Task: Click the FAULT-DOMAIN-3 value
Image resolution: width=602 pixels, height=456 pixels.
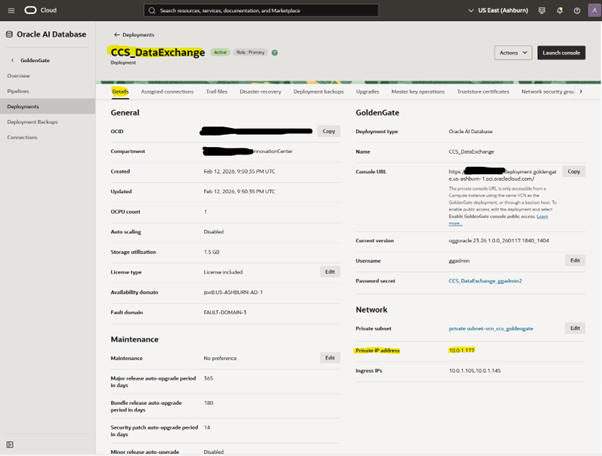Action: click(225, 312)
